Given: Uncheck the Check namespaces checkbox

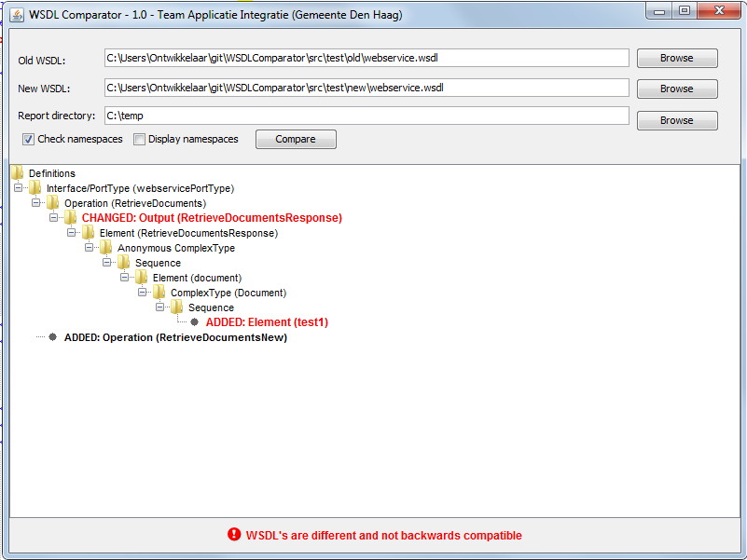Looking at the screenshot, I should pos(29,139).
